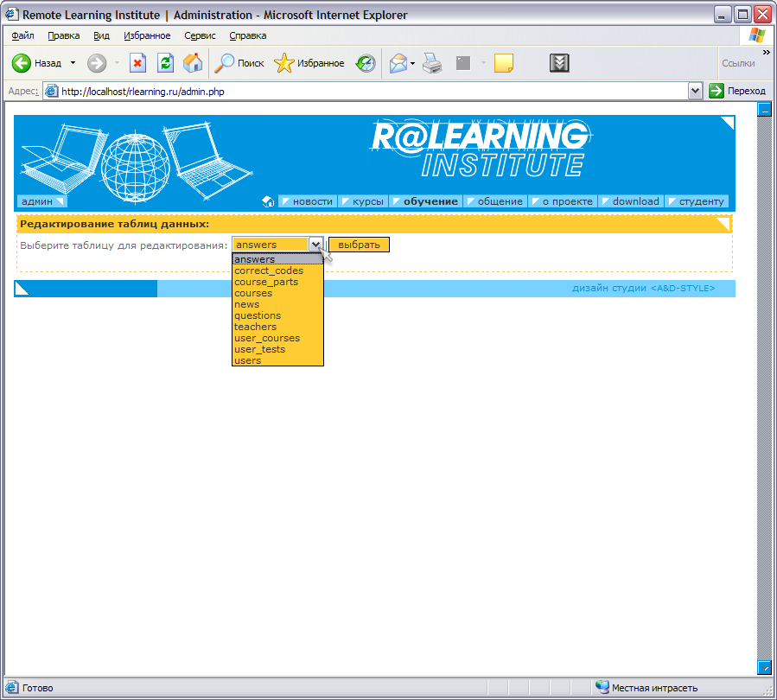
Task: Click the vertical scrollbar up arrow
Action: coord(765,110)
